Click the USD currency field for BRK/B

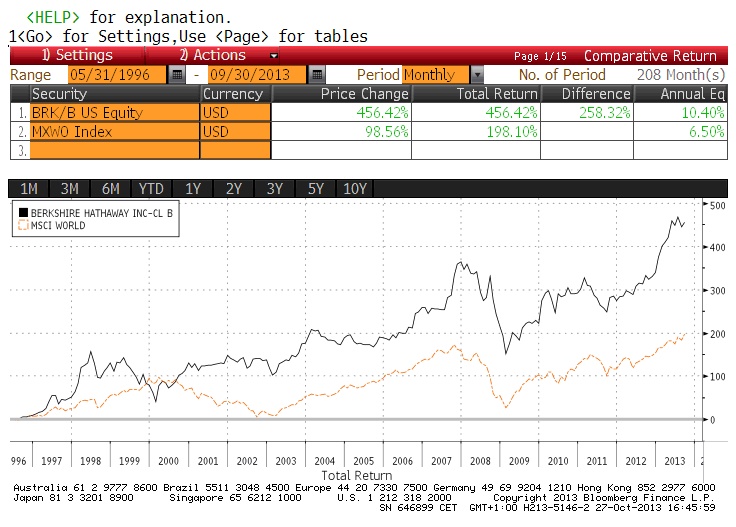(x=236, y=113)
